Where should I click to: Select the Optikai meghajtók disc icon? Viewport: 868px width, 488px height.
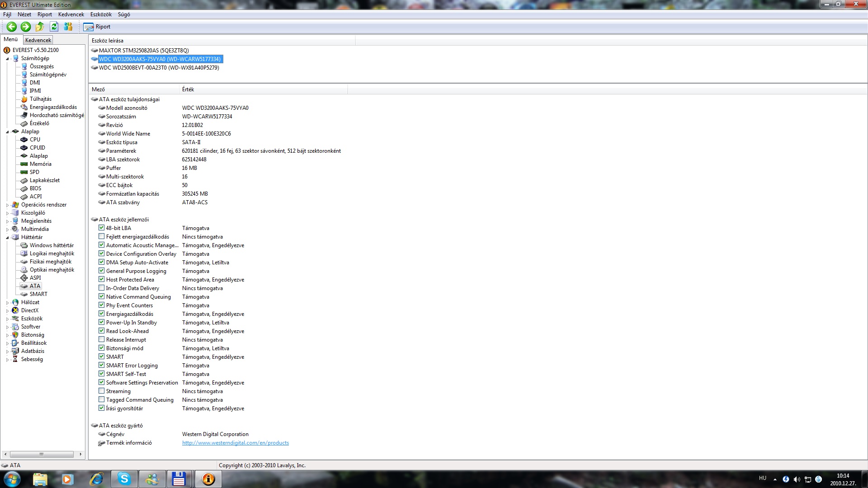tap(24, 270)
